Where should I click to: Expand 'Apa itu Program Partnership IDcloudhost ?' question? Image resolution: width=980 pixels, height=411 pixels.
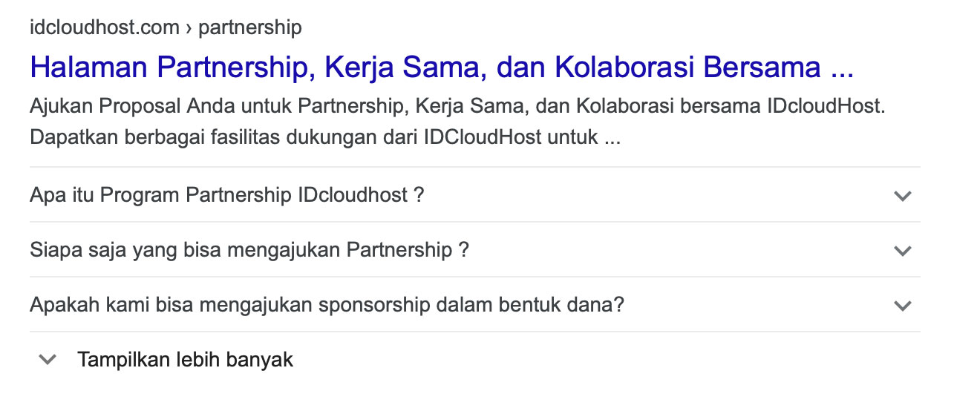(226, 195)
